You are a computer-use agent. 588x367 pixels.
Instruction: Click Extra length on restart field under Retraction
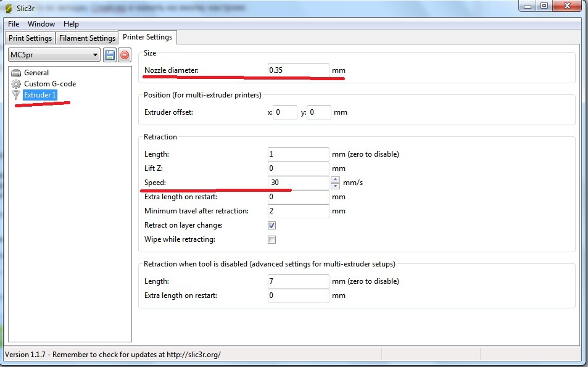click(298, 197)
